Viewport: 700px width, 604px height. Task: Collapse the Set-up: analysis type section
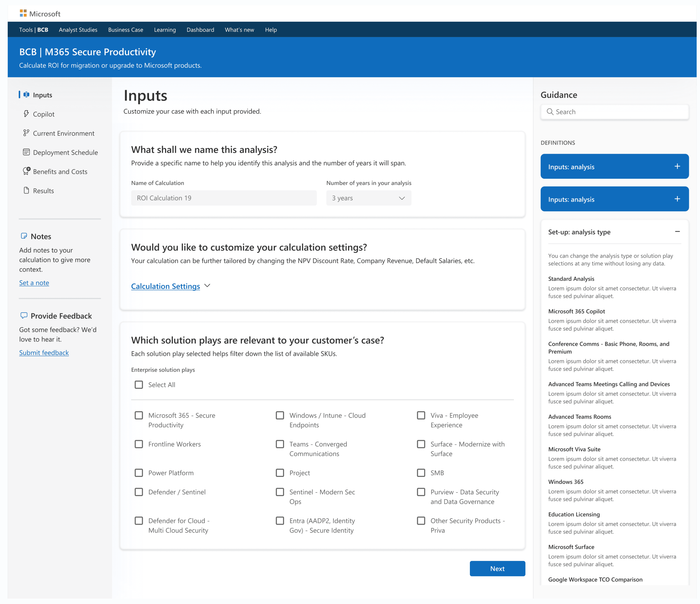[677, 232]
